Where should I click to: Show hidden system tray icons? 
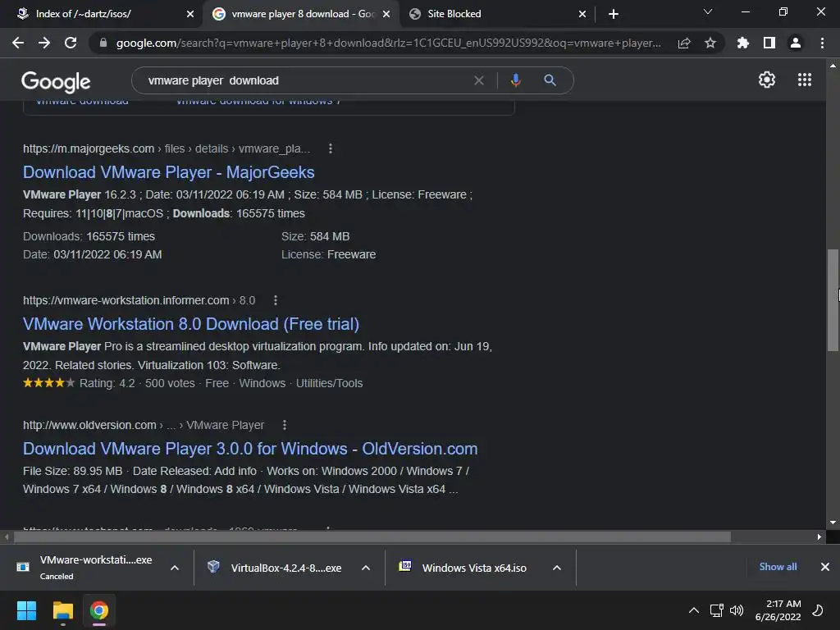693,610
